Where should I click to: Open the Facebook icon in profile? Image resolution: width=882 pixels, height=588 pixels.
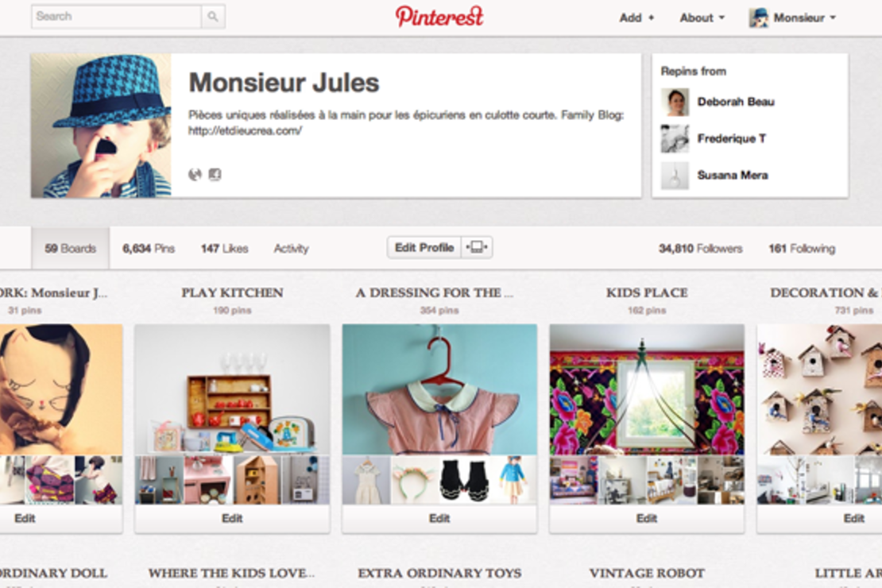point(215,175)
